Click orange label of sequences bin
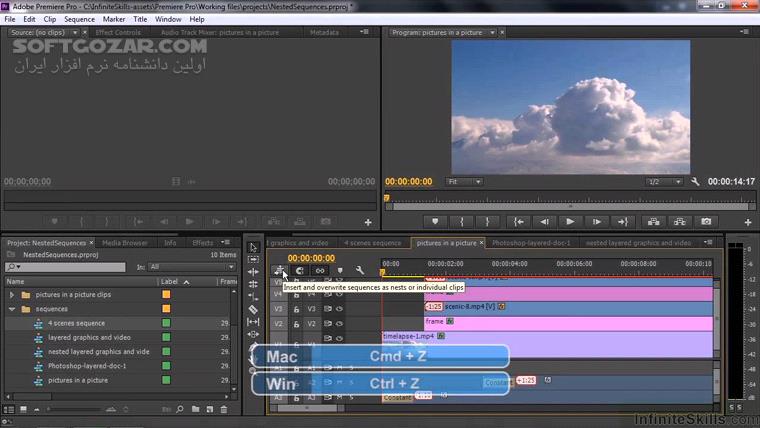 tap(166, 309)
